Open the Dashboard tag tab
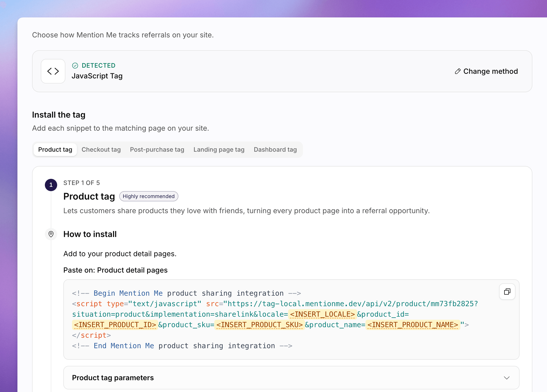 (275, 150)
